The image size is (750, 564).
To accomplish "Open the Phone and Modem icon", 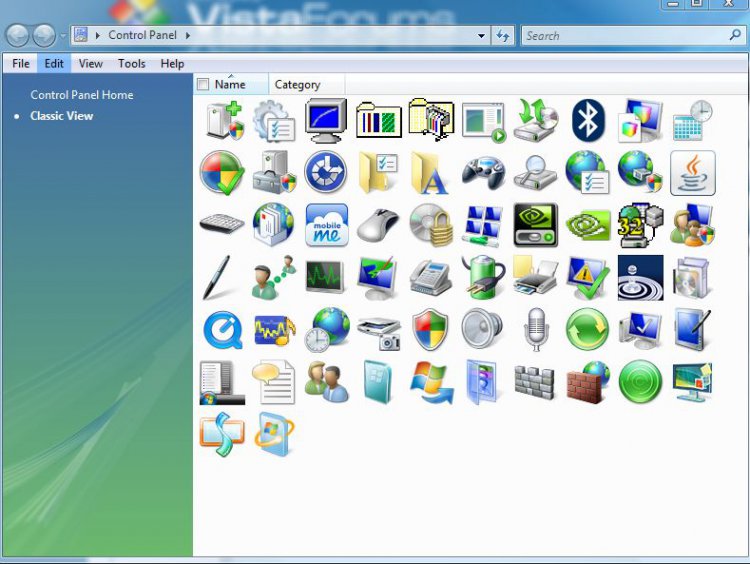I will pos(430,277).
